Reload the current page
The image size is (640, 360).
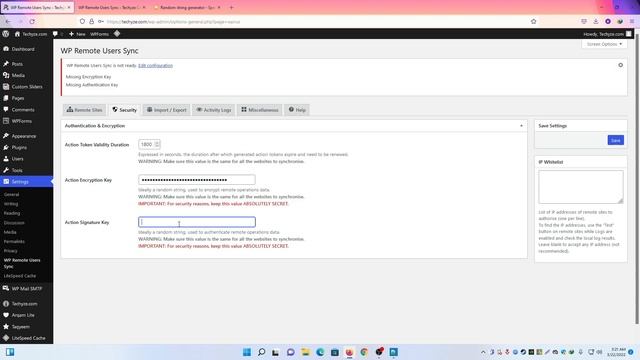[x=32, y=22]
